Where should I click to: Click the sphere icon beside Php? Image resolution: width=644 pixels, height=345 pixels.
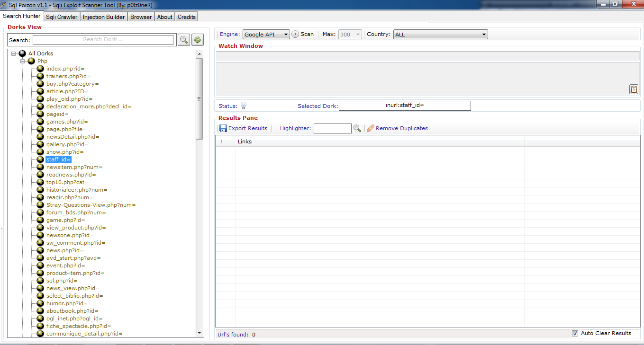[31, 61]
